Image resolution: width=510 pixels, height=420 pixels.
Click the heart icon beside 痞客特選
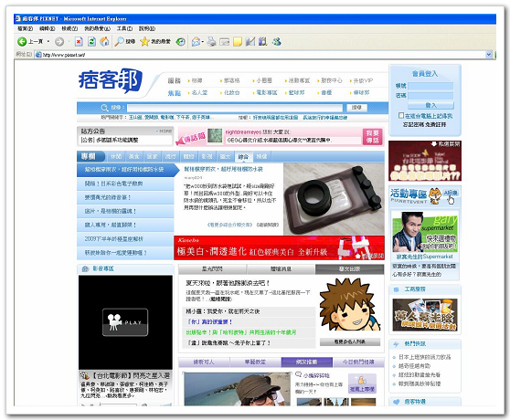point(396,402)
